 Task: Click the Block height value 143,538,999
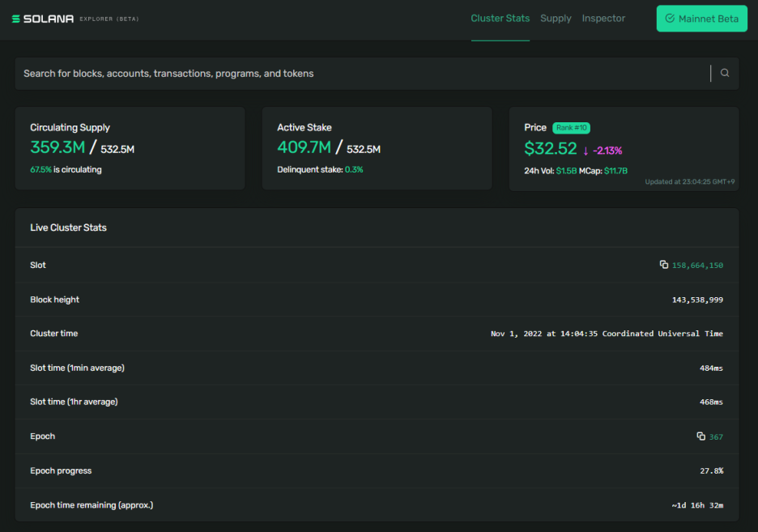(697, 300)
